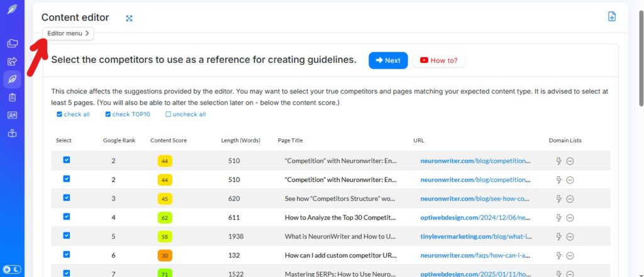Click the green content score badge 62

tap(165, 218)
